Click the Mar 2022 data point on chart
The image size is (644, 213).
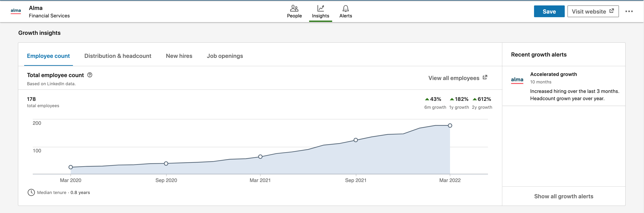(x=450, y=125)
